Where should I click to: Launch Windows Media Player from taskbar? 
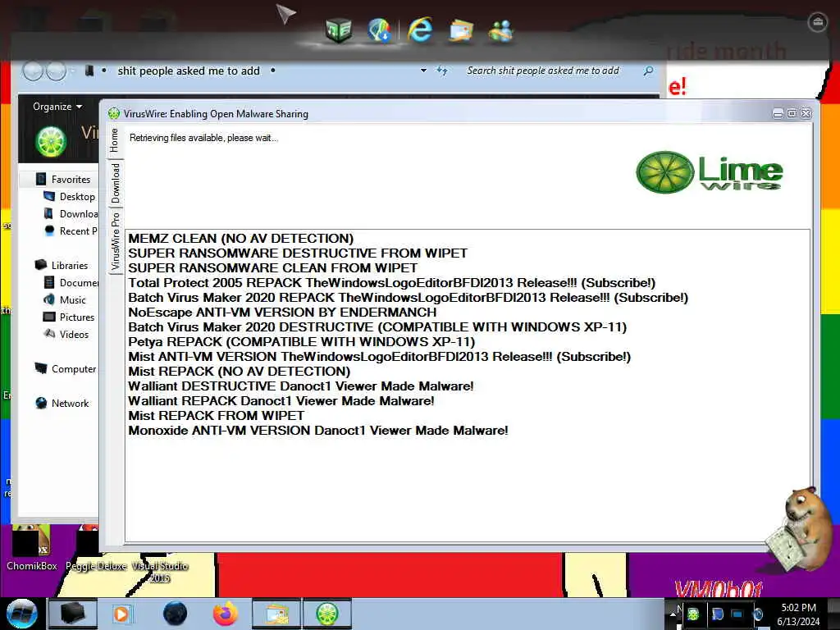point(121,614)
